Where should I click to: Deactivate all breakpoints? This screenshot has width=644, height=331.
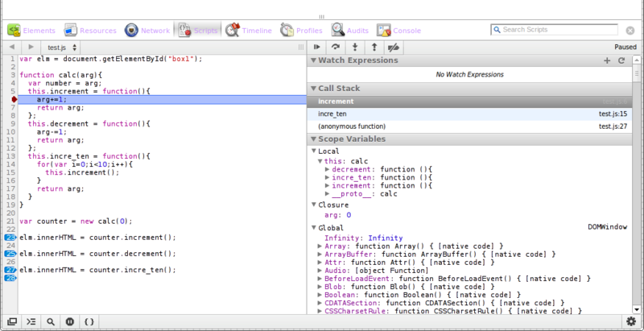(x=394, y=48)
